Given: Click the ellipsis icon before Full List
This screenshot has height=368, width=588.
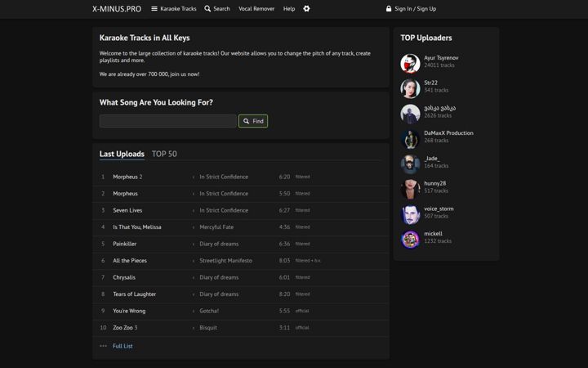Looking at the screenshot, I should click(103, 346).
